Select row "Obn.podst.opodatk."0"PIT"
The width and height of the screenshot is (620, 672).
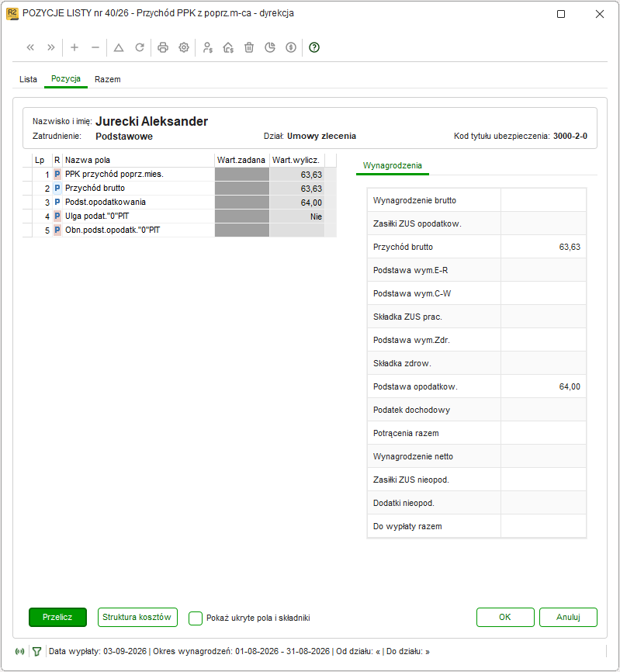point(179,230)
